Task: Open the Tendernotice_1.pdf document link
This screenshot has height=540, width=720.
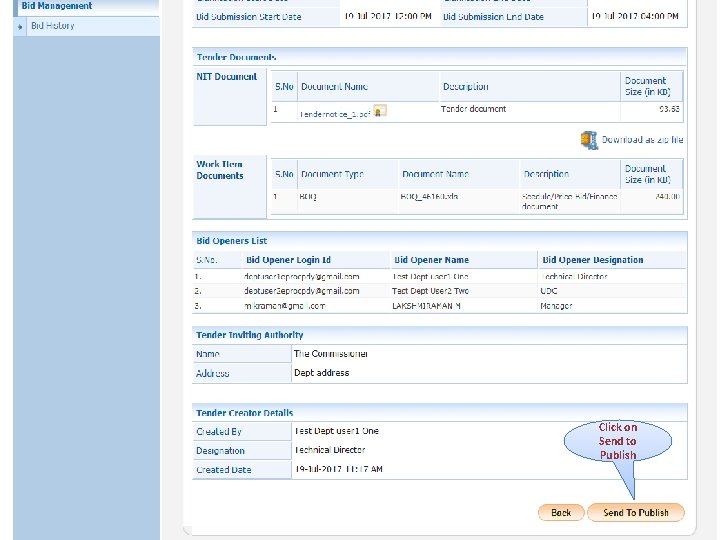Action: (x=335, y=114)
